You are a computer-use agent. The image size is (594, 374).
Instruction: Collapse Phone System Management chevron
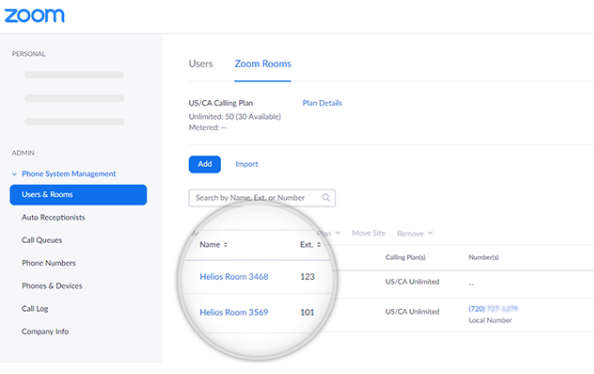pyautogui.click(x=14, y=174)
